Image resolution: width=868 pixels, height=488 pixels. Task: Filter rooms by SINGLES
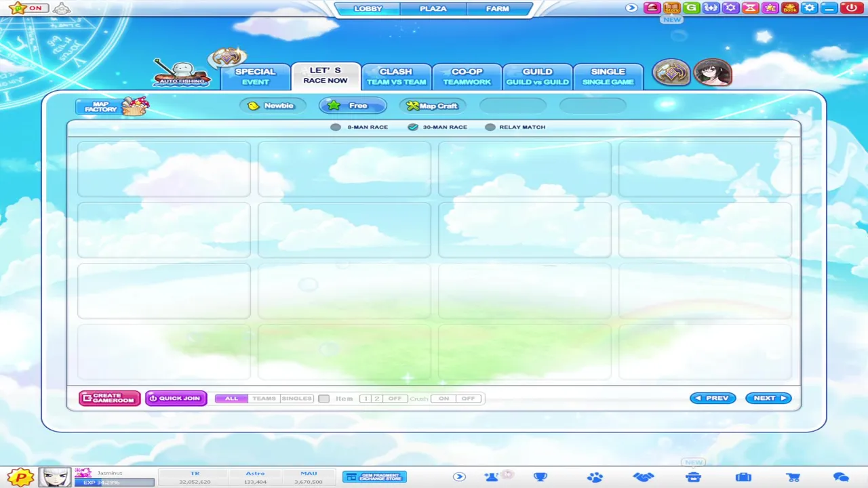coord(296,399)
